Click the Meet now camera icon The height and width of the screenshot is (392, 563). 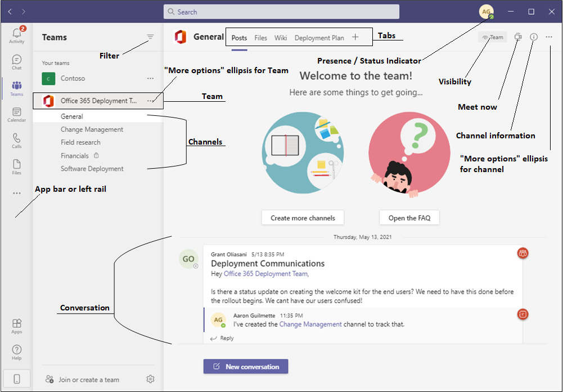click(x=518, y=37)
